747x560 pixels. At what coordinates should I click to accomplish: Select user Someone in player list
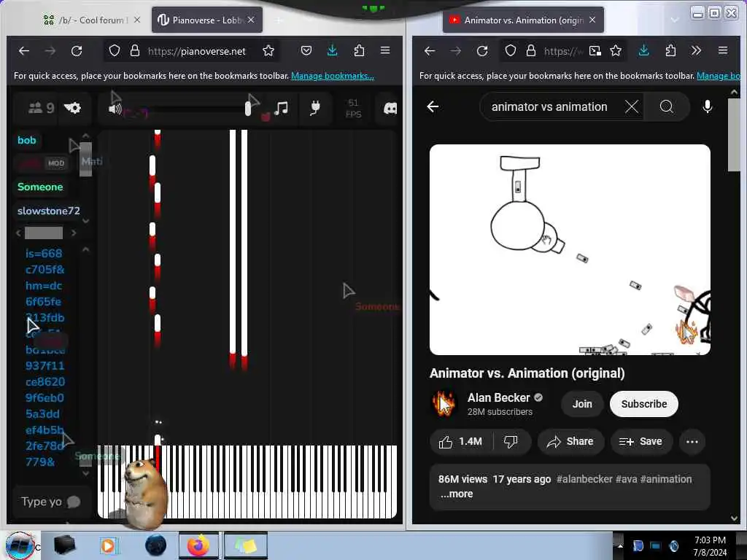pyautogui.click(x=40, y=187)
